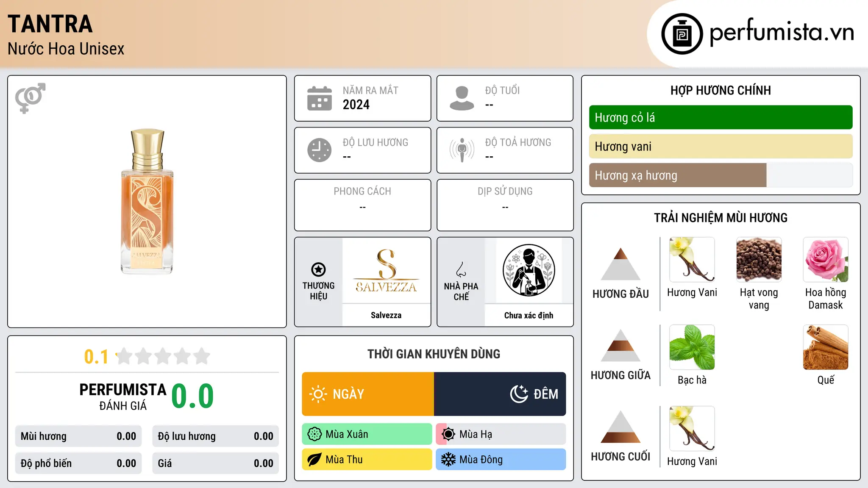This screenshot has width=868, height=488.
Task: Select the Hương Vani base note image
Action: 692,429
